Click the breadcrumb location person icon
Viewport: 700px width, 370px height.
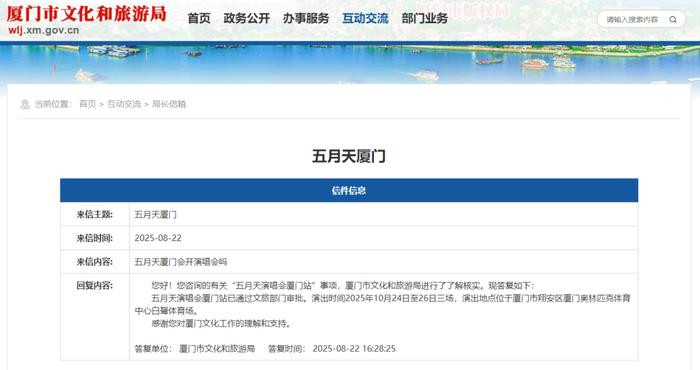click(25, 104)
